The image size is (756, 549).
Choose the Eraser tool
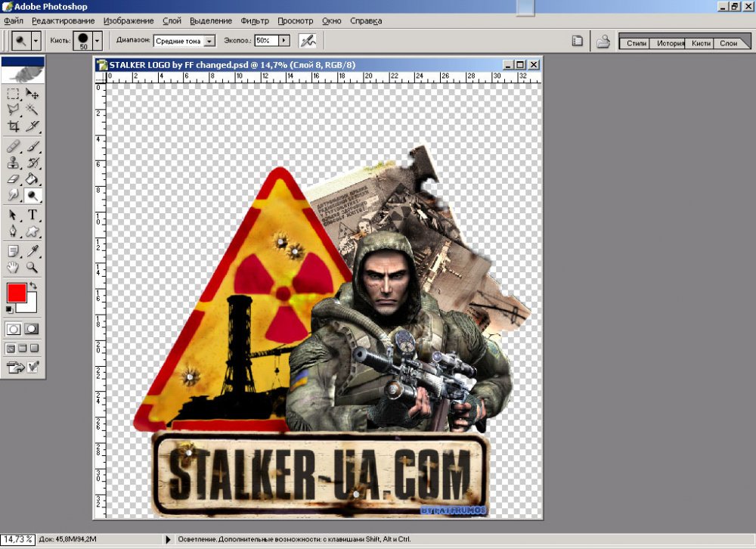tap(13, 179)
